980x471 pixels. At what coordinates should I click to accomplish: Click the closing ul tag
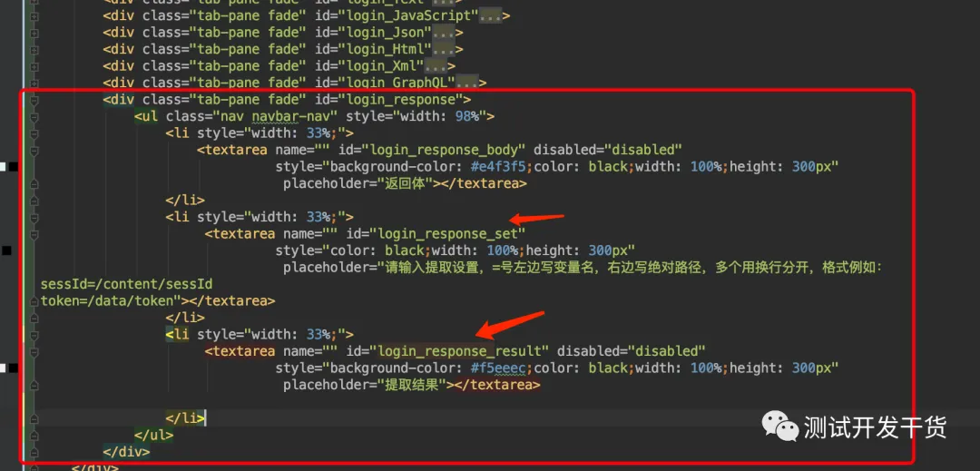(153, 434)
